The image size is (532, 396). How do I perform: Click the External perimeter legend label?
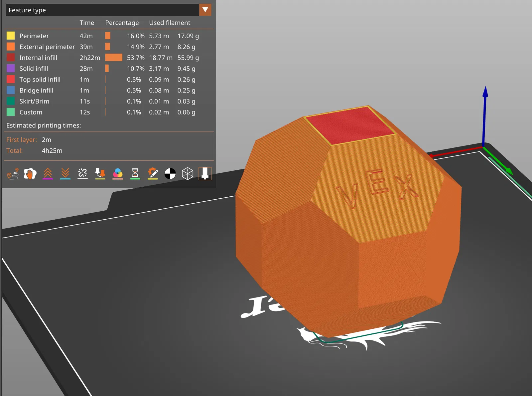click(x=47, y=47)
